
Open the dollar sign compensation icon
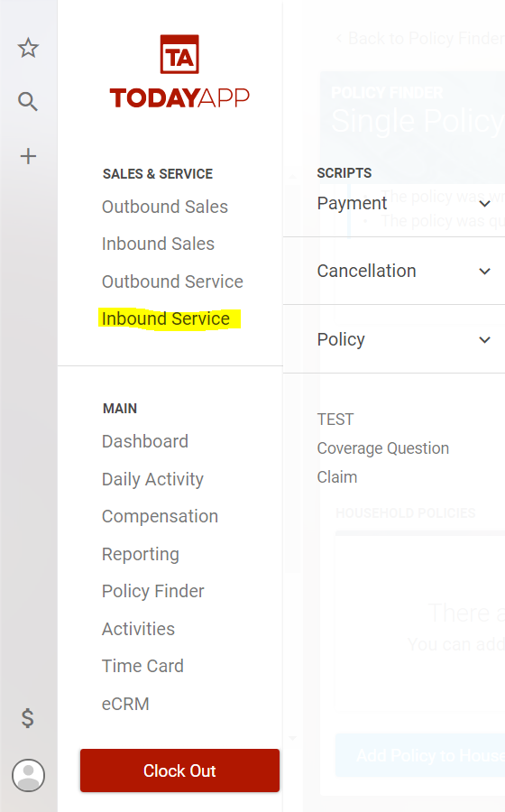(x=28, y=718)
